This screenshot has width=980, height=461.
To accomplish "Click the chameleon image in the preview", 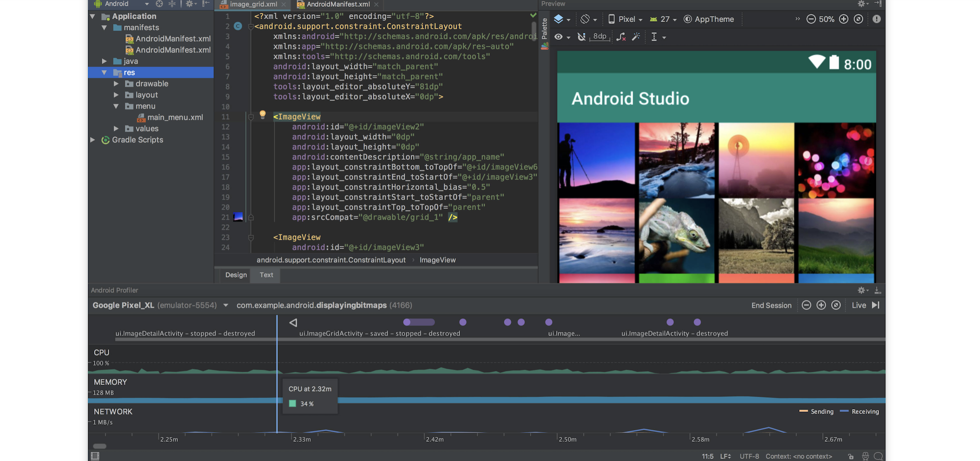I will point(676,236).
